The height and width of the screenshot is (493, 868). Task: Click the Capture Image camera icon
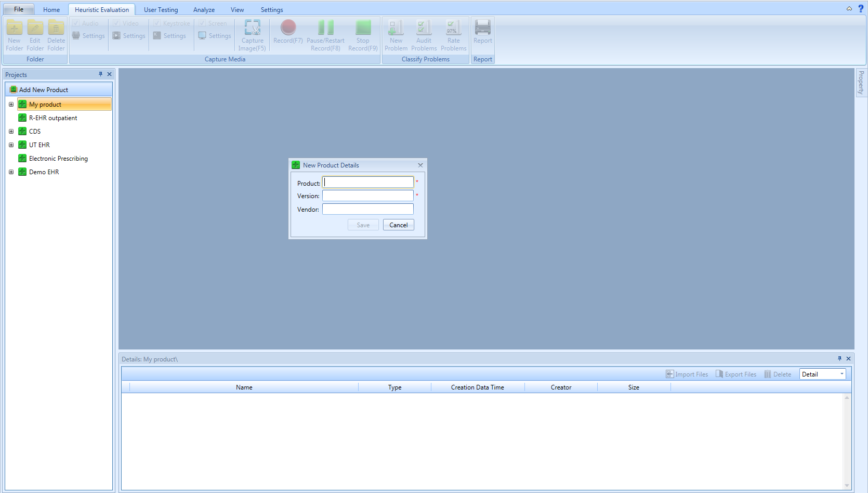[x=253, y=28]
